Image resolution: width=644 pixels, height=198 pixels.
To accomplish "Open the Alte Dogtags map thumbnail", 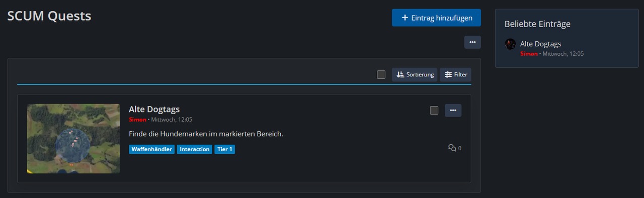I will click(x=73, y=139).
